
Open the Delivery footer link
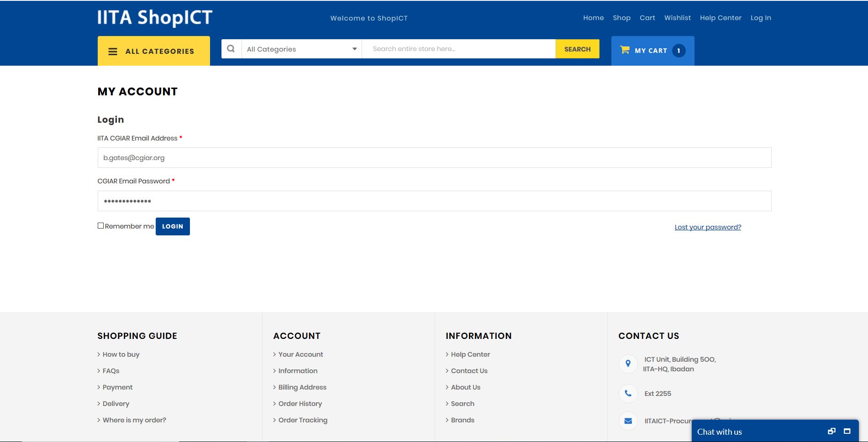point(116,404)
